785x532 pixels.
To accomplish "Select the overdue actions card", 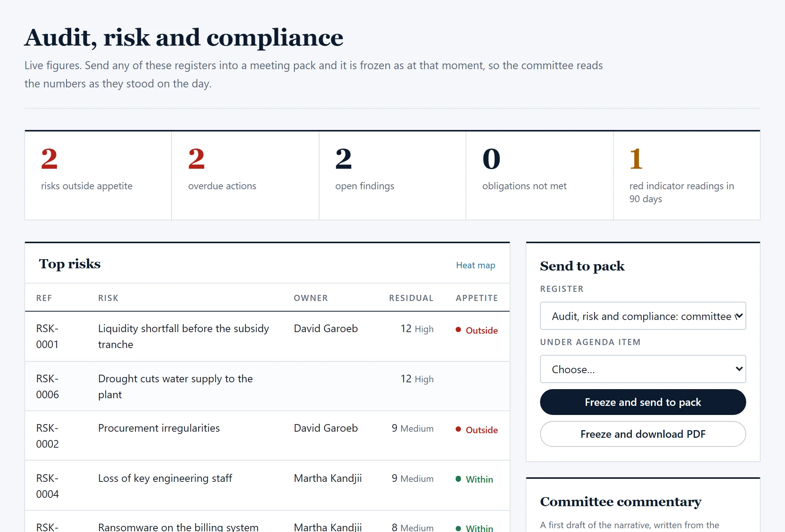I will pos(245,176).
